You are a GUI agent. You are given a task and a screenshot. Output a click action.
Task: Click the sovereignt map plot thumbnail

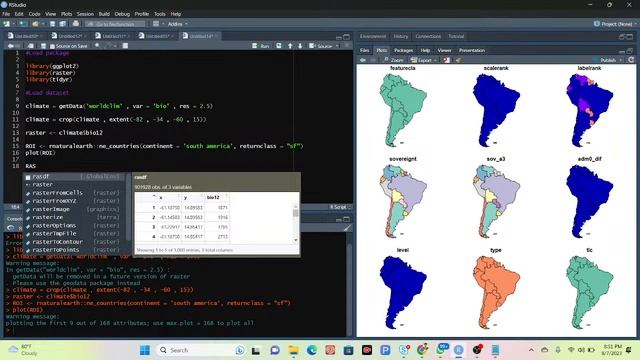tap(403, 200)
